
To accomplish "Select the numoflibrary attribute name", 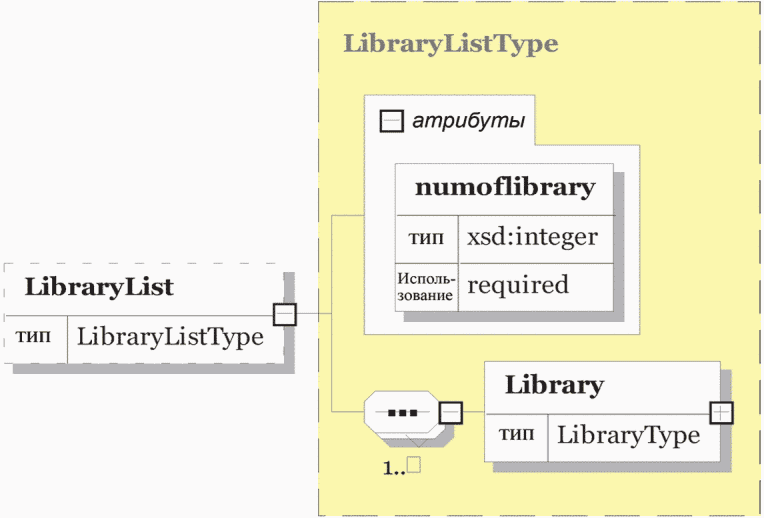I will click(505, 188).
